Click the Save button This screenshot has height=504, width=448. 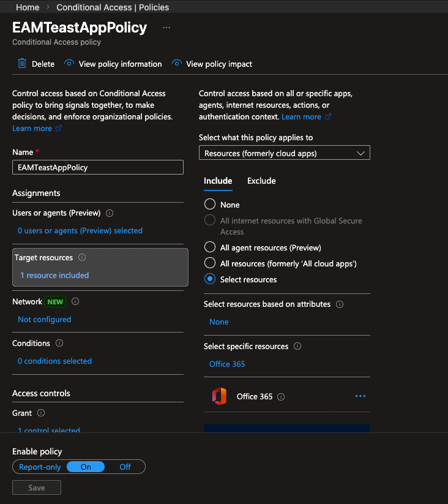click(37, 487)
